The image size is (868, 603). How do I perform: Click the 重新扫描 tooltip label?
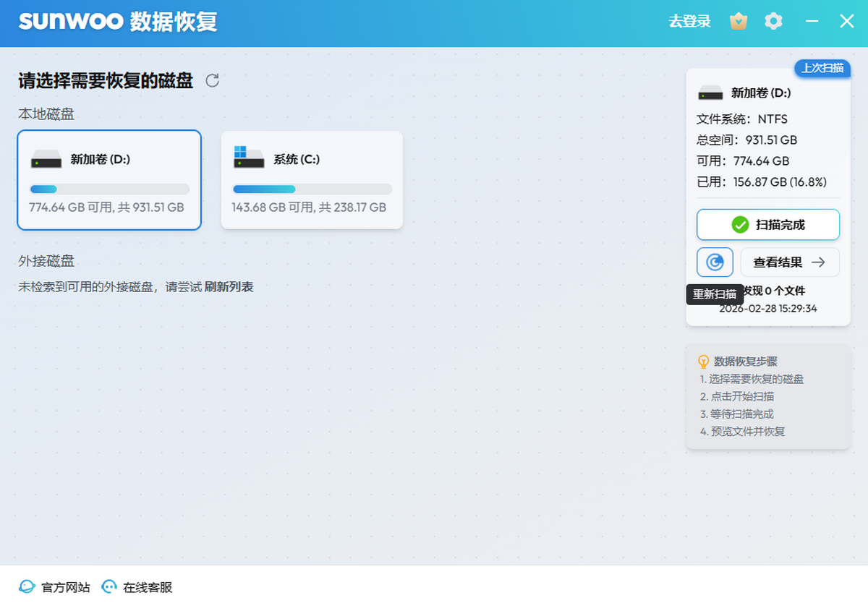[714, 294]
